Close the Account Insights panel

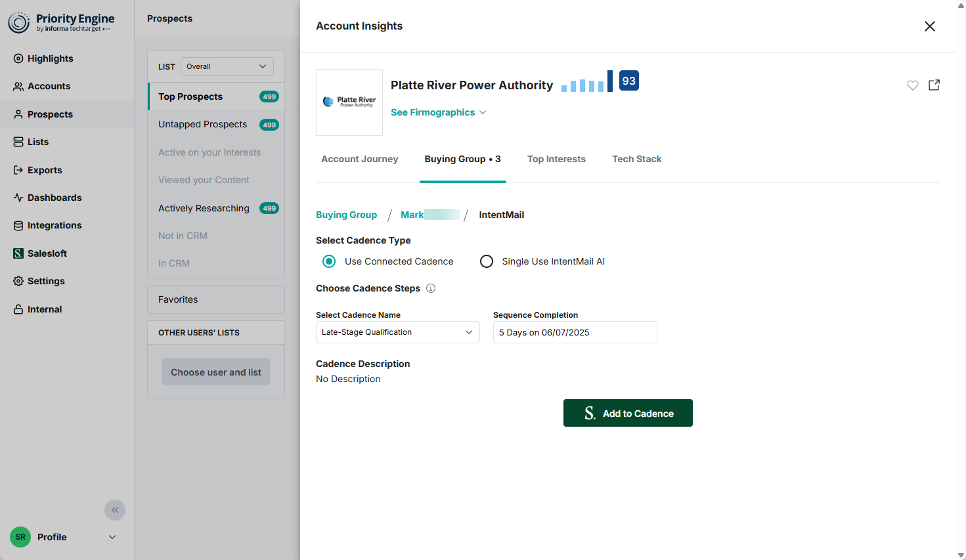pyautogui.click(x=929, y=26)
